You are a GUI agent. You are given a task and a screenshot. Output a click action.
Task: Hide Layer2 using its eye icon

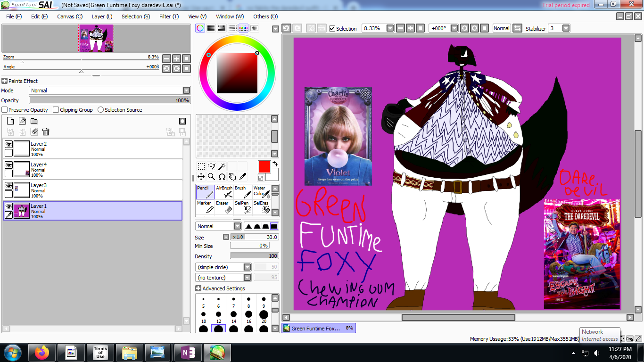click(x=8, y=145)
